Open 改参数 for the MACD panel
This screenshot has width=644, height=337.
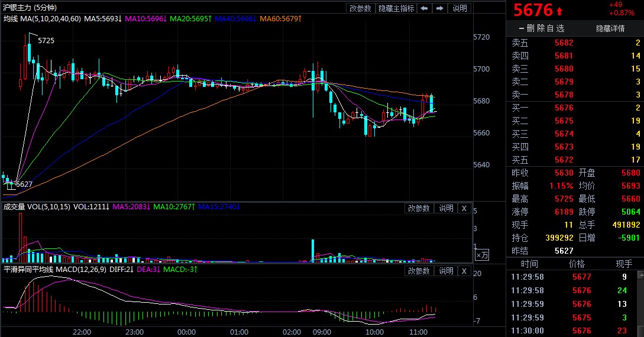[x=419, y=271]
